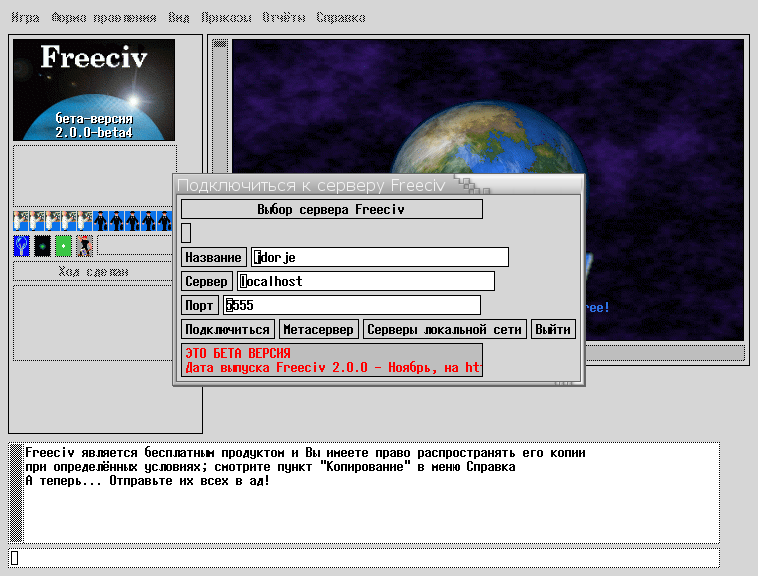Click the government figure icon
This screenshot has width=758, height=576.
[x=84, y=246]
